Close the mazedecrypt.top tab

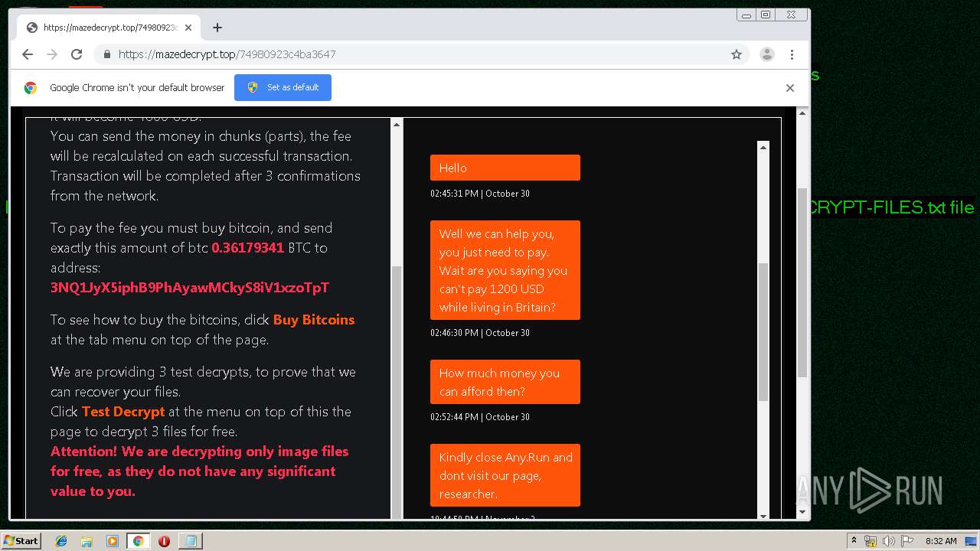tap(188, 28)
